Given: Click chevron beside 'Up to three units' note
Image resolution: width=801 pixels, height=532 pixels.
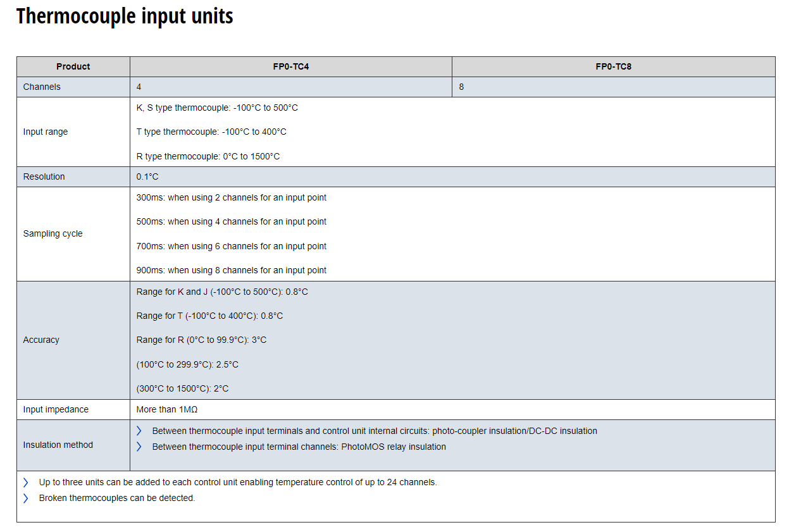Looking at the screenshot, I should [x=26, y=482].
